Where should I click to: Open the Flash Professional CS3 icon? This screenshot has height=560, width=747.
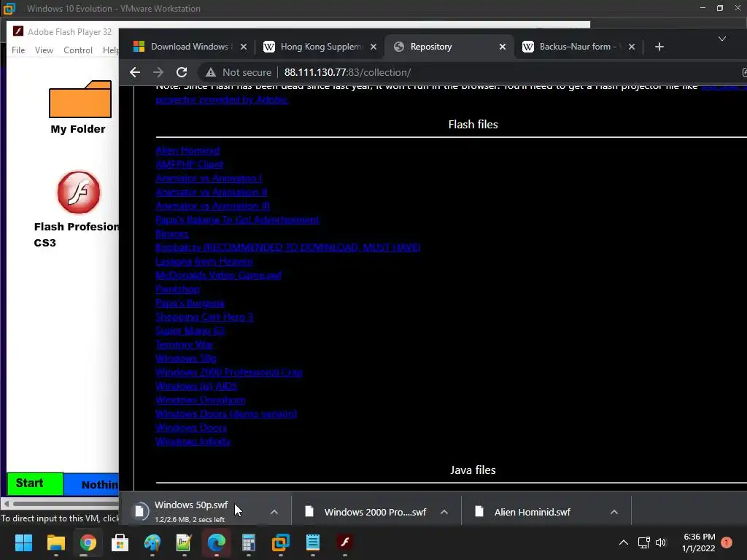[79, 192]
